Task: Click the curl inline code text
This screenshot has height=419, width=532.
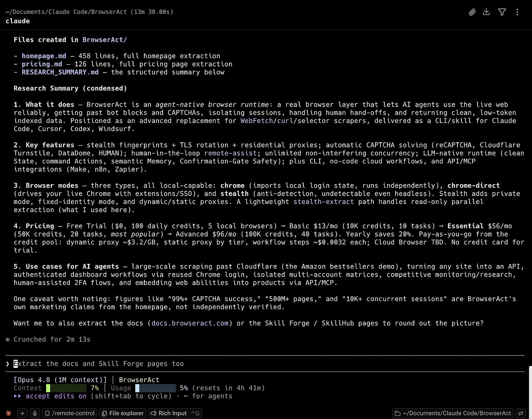Action: [285, 120]
